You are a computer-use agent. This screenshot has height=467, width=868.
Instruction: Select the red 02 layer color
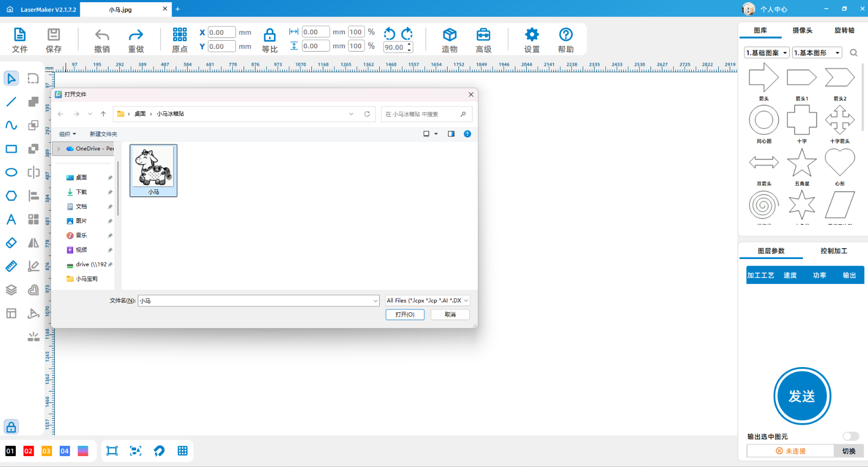[28, 451]
